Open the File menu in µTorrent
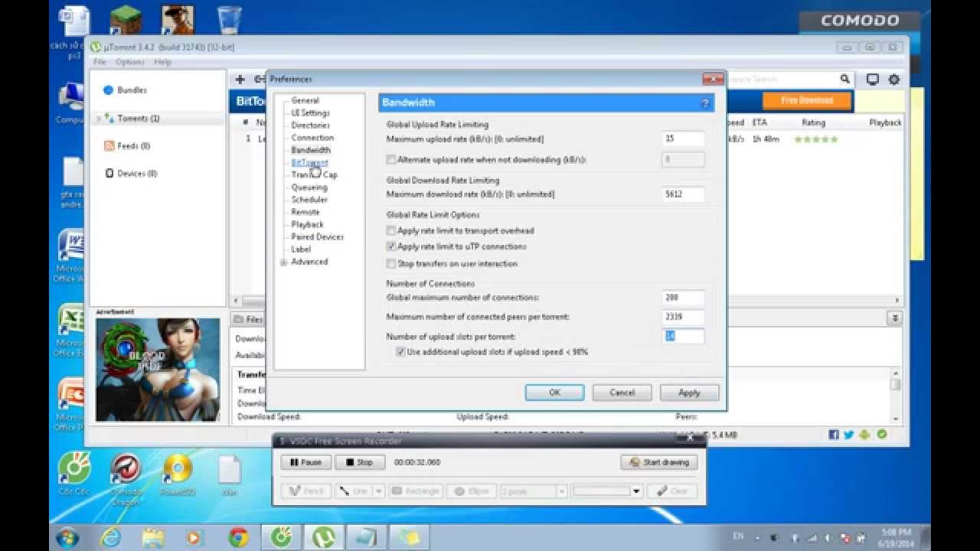 [x=100, y=62]
